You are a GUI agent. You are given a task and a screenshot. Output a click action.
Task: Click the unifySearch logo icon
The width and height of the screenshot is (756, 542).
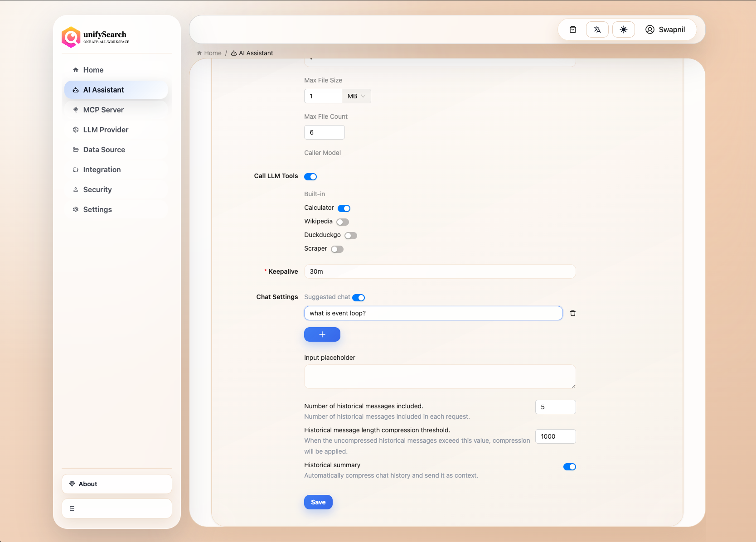point(71,37)
